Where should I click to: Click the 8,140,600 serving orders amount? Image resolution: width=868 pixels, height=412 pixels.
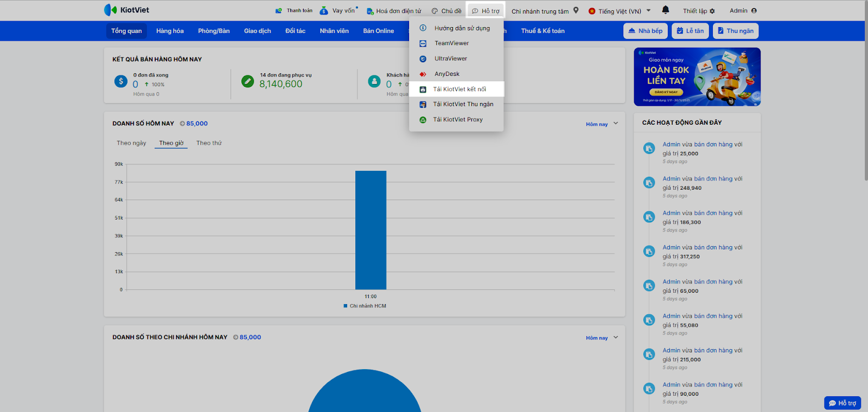click(x=281, y=84)
